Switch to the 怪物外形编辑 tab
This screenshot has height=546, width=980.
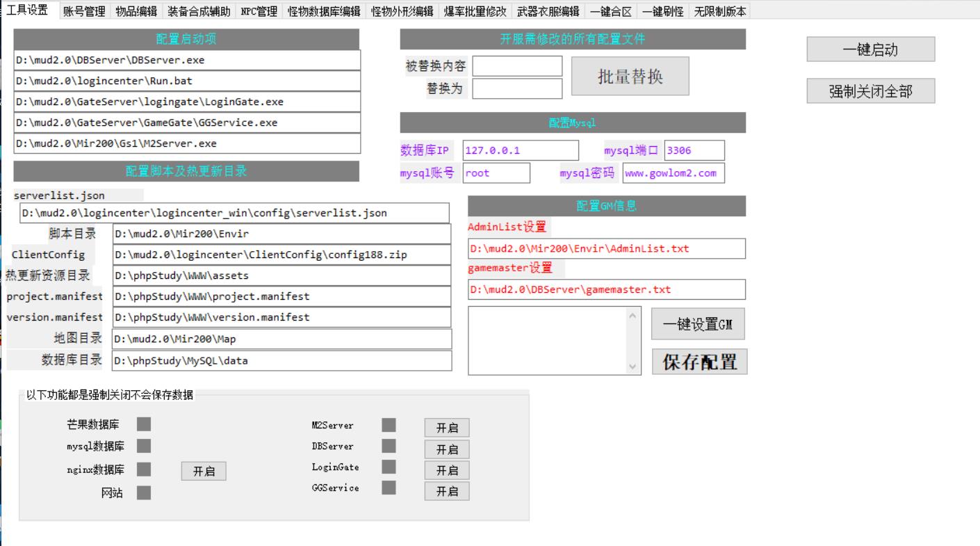pos(402,11)
